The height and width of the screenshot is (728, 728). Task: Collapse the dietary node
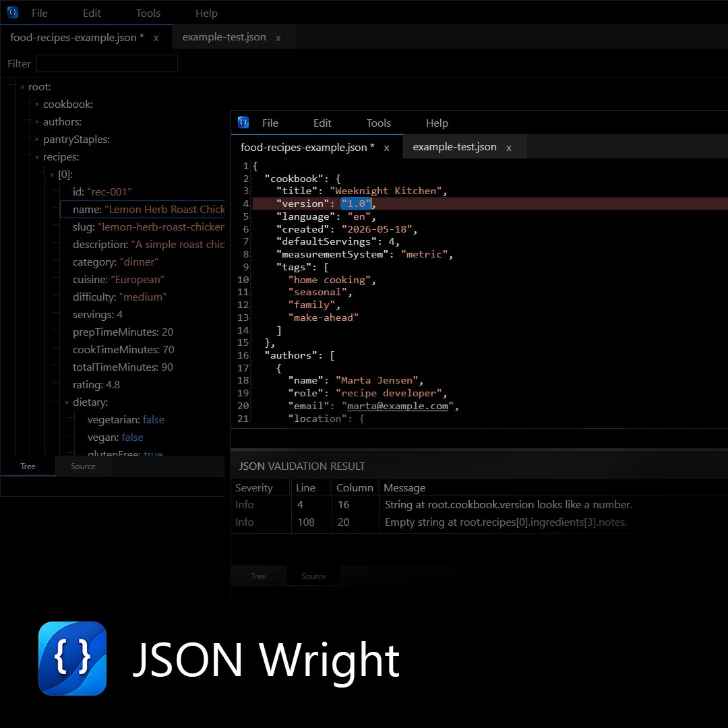coord(67,402)
